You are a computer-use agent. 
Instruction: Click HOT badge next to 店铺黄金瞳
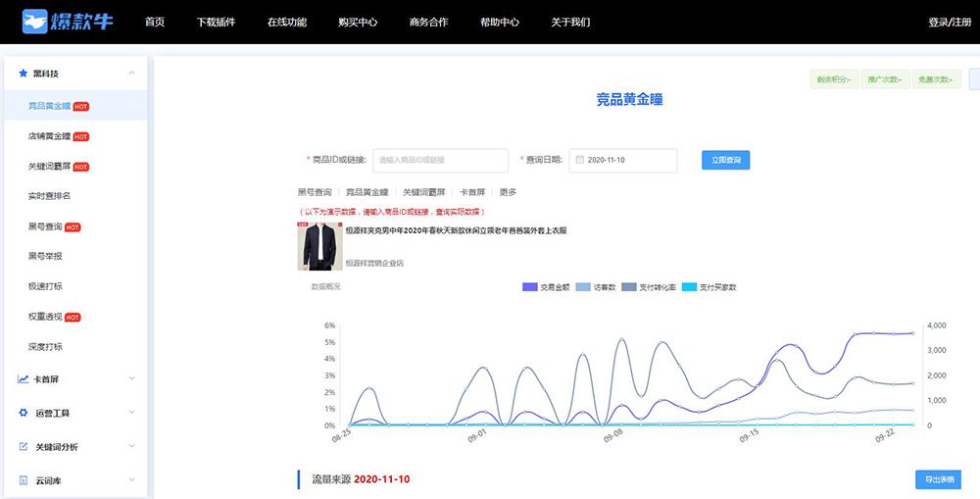[x=81, y=137]
